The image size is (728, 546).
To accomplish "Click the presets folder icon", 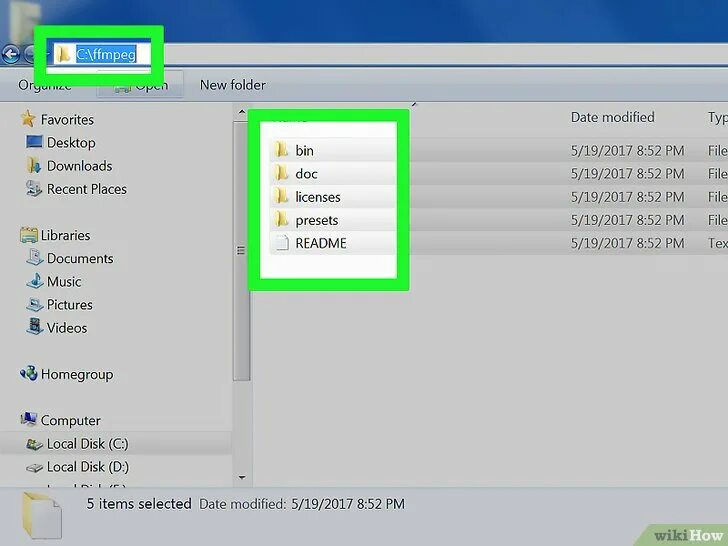I will (281, 220).
